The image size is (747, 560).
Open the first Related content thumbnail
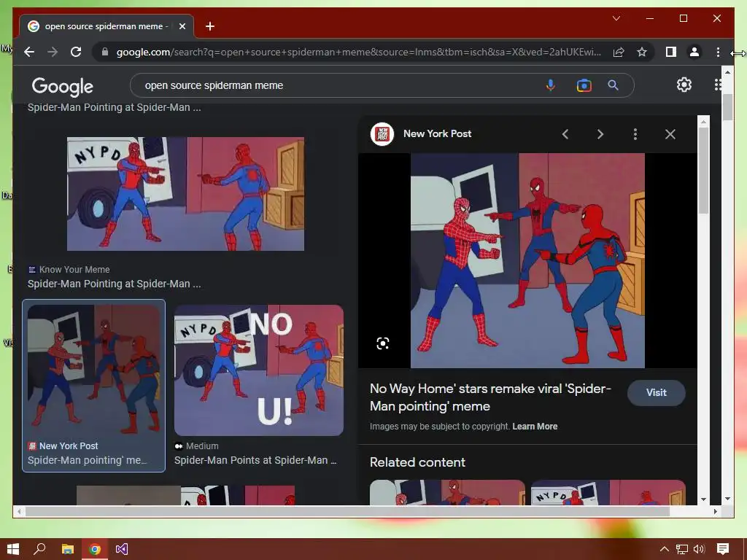[447, 492]
